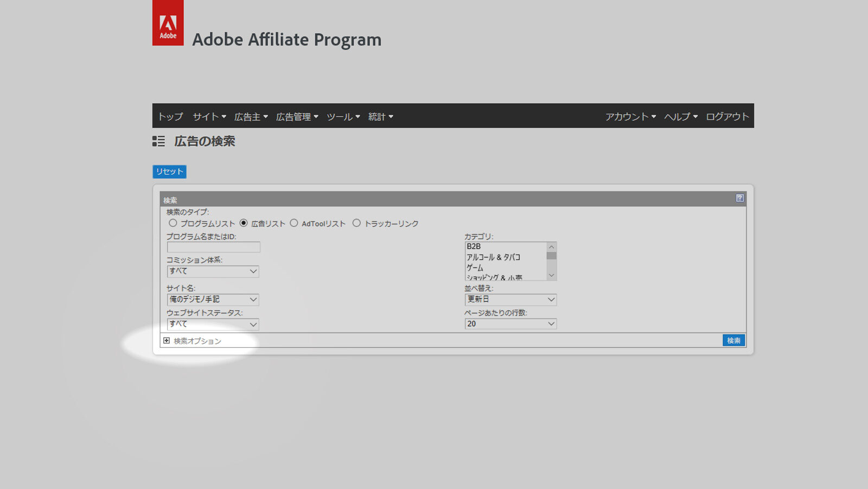The height and width of the screenshot is (489, 868).
Task: Open 並べ替え dropdown
Action: [510, 300]
